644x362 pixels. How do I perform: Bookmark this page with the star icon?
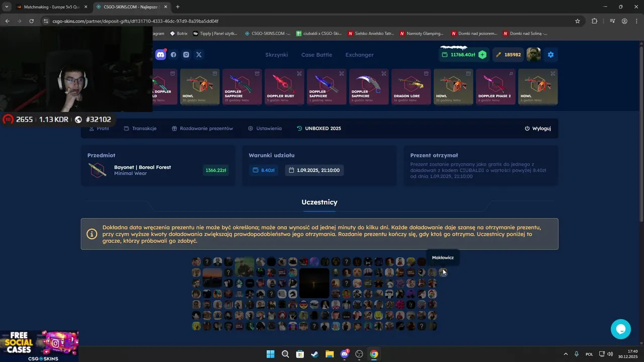(578, 21)
